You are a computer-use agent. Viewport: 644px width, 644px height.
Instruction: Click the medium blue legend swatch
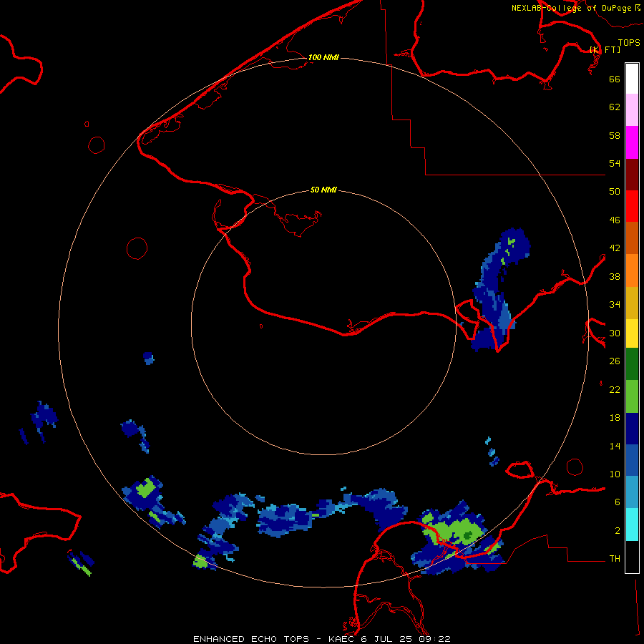pos(632,460)
